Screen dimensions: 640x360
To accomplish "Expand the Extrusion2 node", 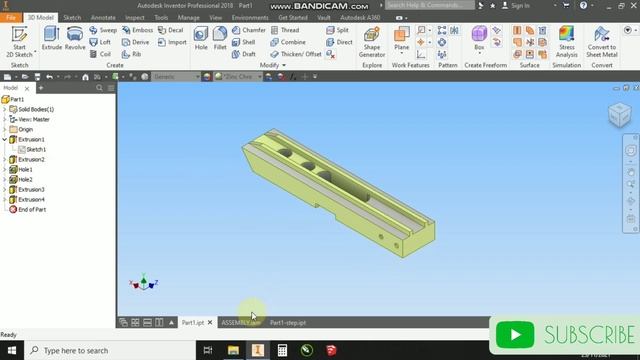I will 5,160.
